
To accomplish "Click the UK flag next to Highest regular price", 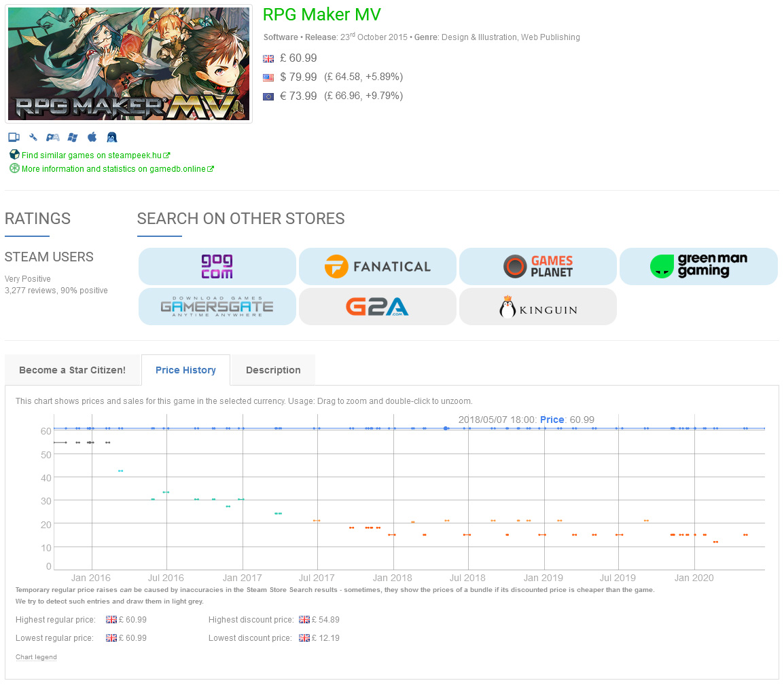I will click(x=111, y=620).
